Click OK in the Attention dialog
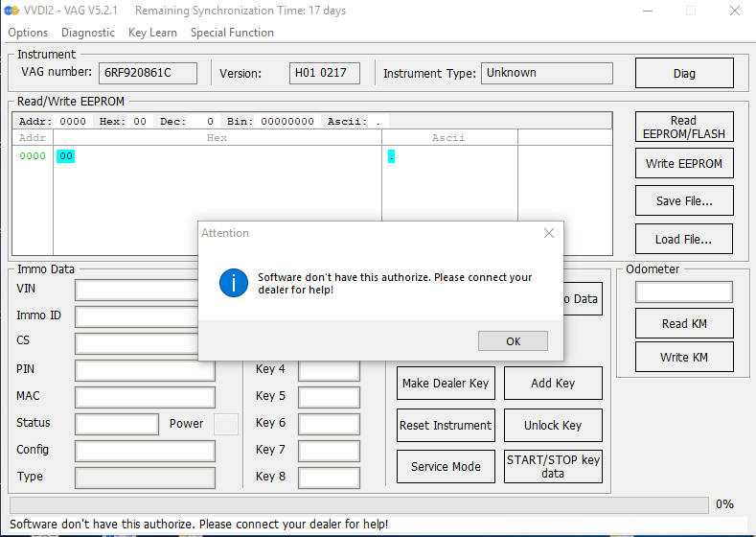Image resolution: width=756 pixels, height=537 pixels. pos(513,341)
